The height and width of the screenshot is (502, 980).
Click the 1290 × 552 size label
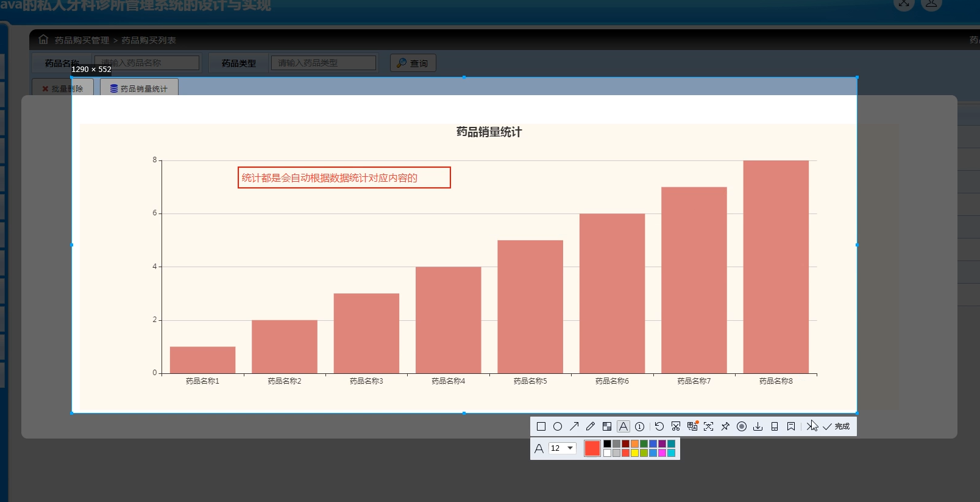click(x=91, y=70)
